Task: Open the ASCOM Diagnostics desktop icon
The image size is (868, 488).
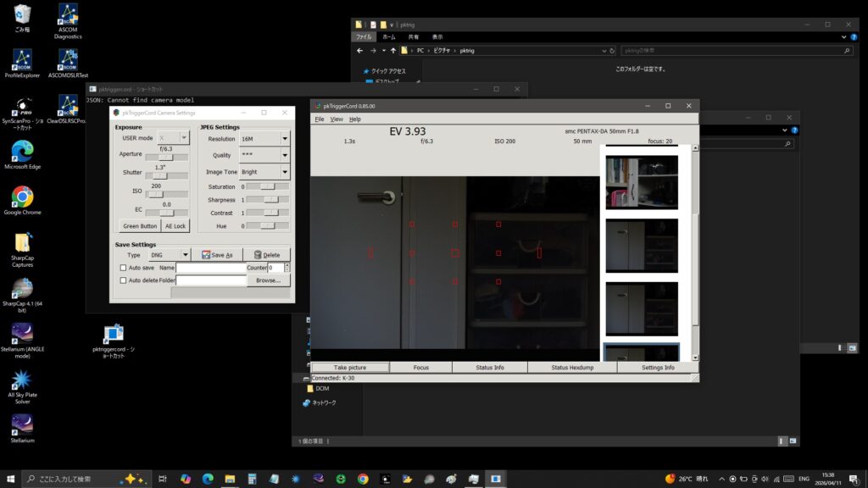Action: tap(68, 15)
